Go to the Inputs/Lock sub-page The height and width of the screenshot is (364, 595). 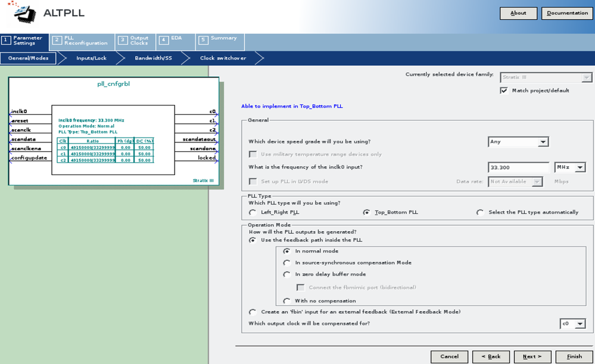point(91,58)
